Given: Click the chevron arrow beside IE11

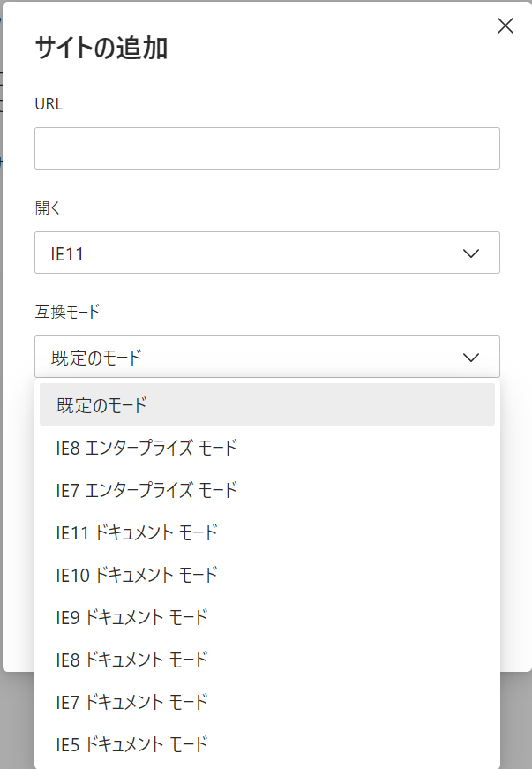Looking at the screenshot, I should tap(471, 253).
